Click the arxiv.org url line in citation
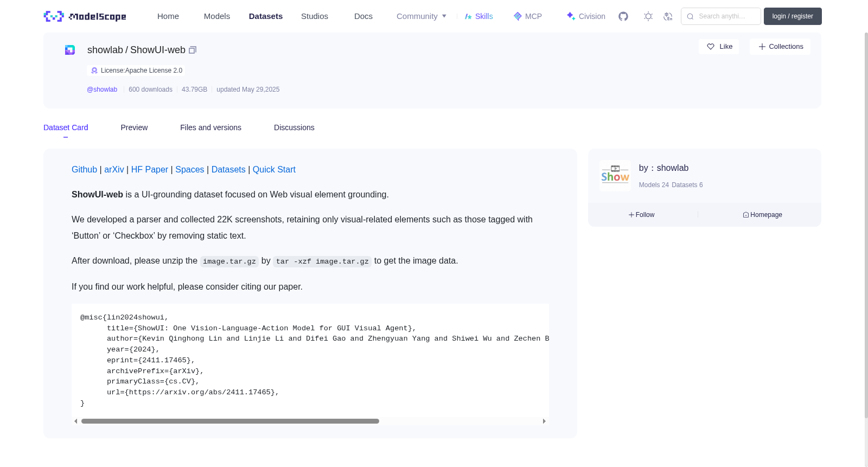Screen dimensions: 868x467 193,392
